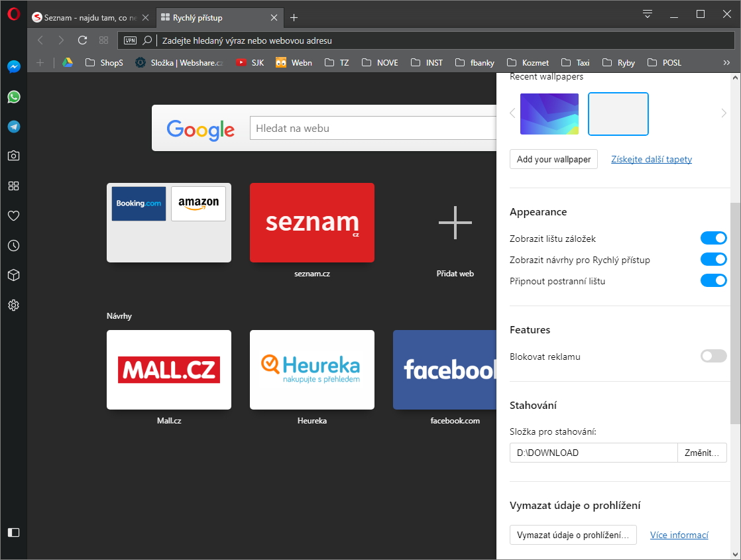The height and width of the screenshot is (560, 741).
Task: Open Messenger in the sidebar
Action: click(14, 67)
